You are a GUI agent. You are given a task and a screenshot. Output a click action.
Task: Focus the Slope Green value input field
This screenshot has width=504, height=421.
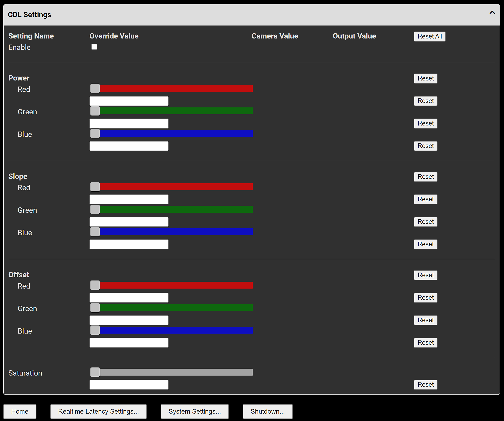point(129,222)
